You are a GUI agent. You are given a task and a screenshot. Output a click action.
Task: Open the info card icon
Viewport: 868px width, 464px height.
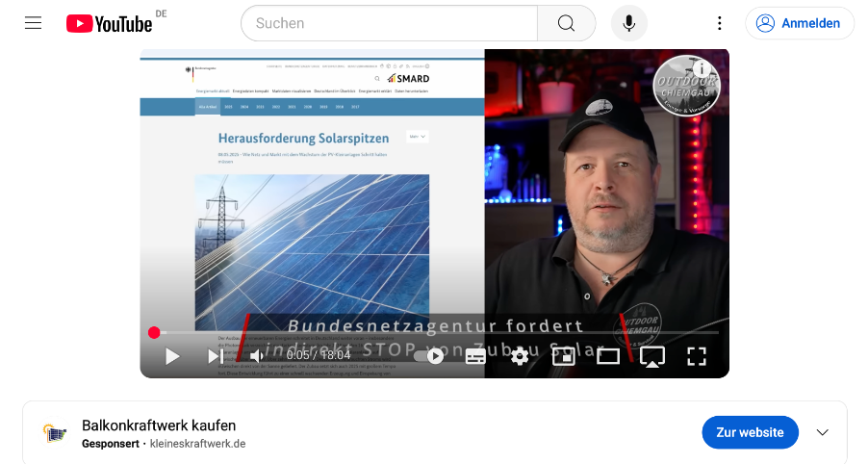pyautogui.click(x=702, y=68)
